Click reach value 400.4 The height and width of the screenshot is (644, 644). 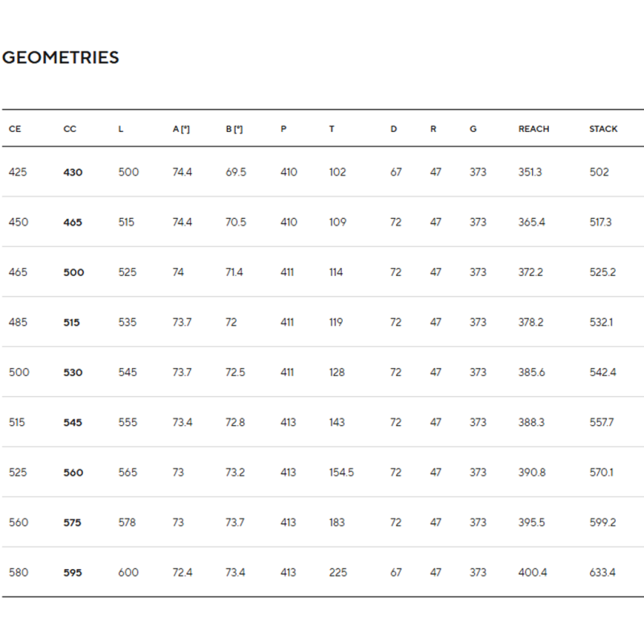[533, 572]
